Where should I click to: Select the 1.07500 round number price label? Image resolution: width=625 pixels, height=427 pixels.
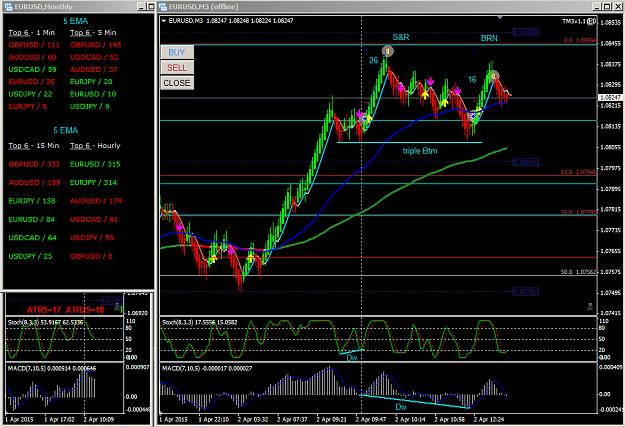[526, 292]
